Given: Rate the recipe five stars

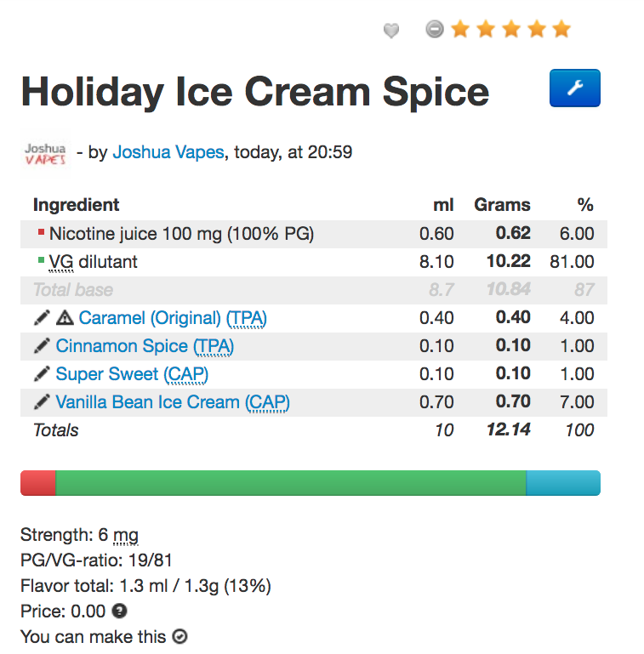Looking at the screenshot, I should pyautogui.click(x=561, y=30).
